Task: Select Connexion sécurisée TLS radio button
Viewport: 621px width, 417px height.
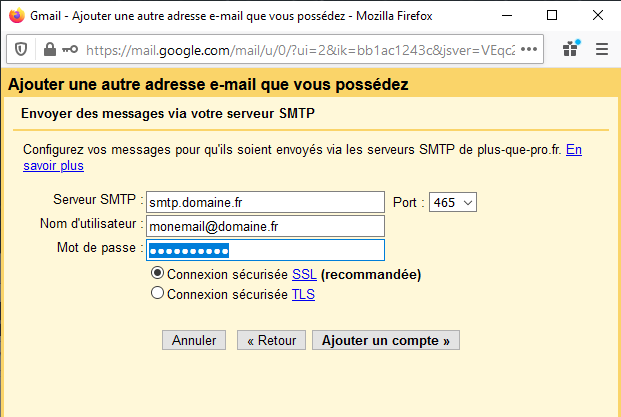Action: [157, 293]
